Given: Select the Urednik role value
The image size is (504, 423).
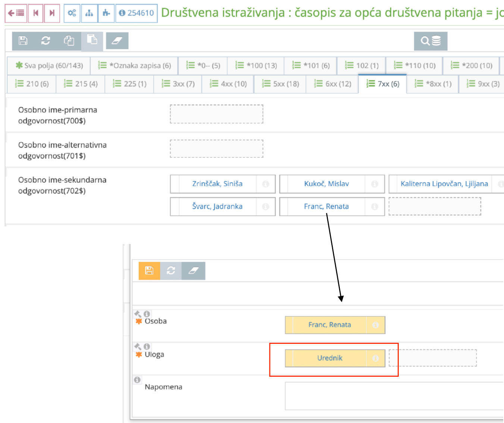Looking at the screenshot, I should tap(330, 358).
